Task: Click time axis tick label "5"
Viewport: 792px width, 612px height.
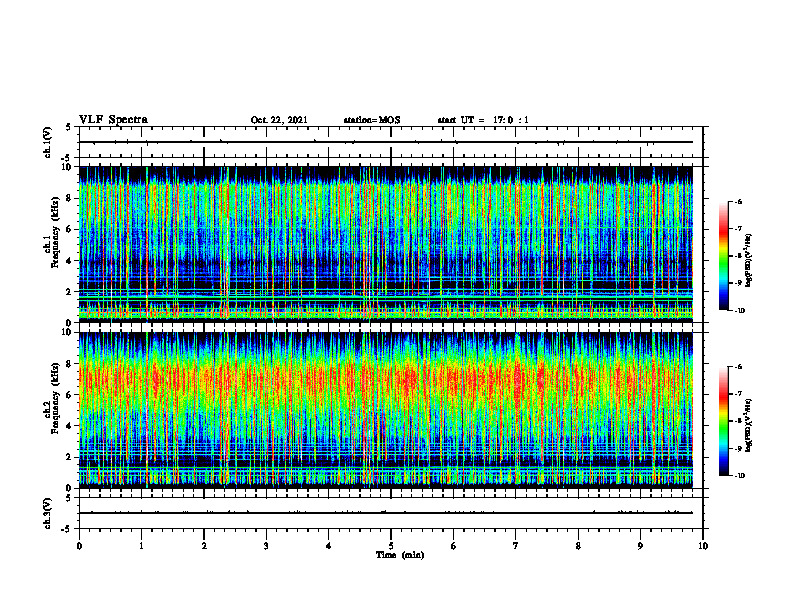Action: tap(391, 546)
